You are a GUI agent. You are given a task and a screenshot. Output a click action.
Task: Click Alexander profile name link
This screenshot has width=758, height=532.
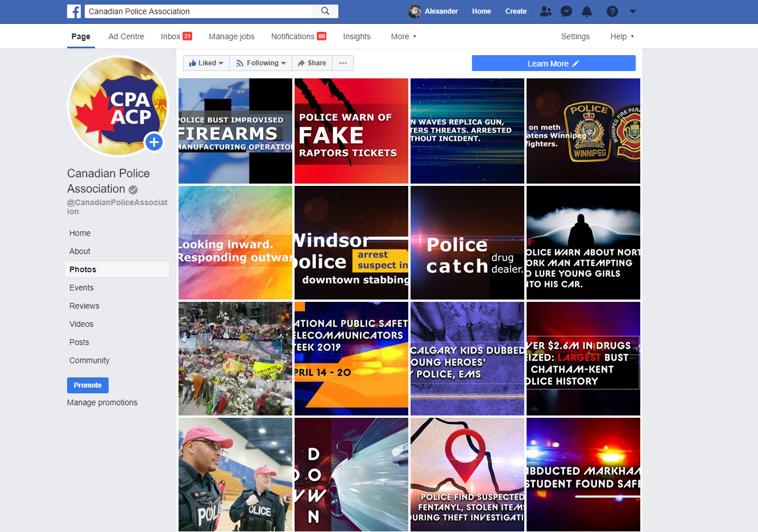[x=441, y=11]
